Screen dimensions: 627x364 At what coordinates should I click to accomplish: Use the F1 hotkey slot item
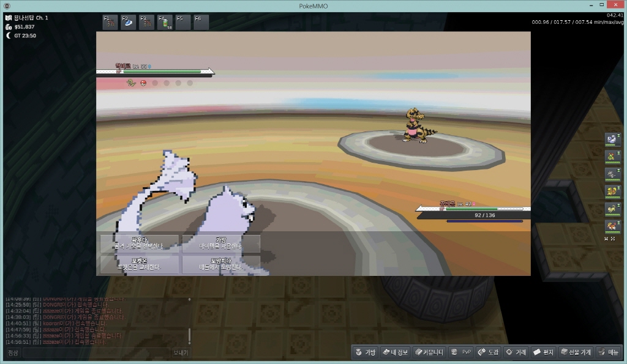pos(110,23)
